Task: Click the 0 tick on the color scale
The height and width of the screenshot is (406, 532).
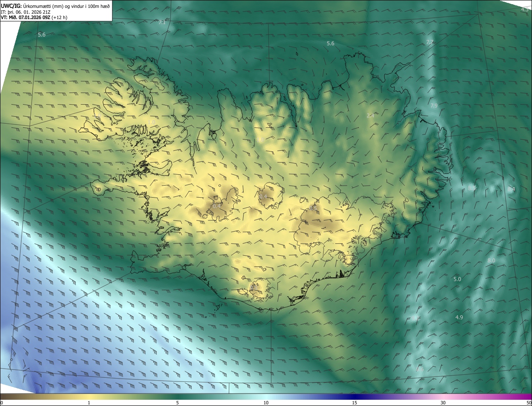Action: click(x=2, y=403)
